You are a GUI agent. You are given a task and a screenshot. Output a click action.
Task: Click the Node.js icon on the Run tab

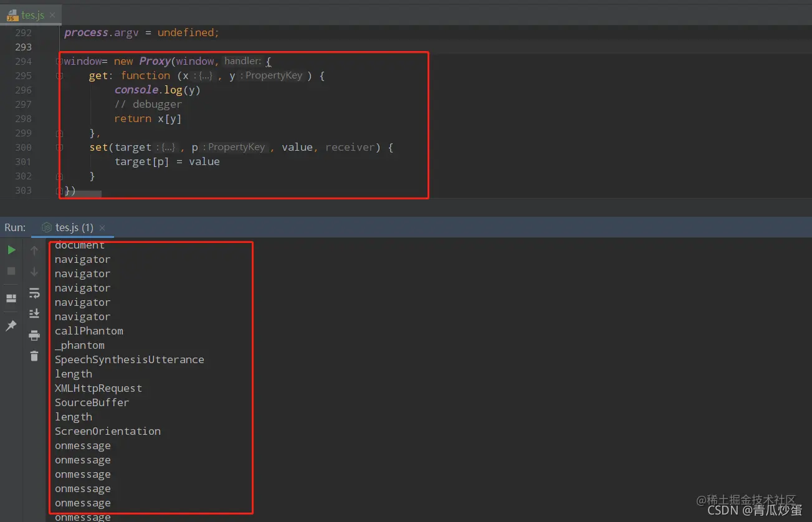click(46, 228)
